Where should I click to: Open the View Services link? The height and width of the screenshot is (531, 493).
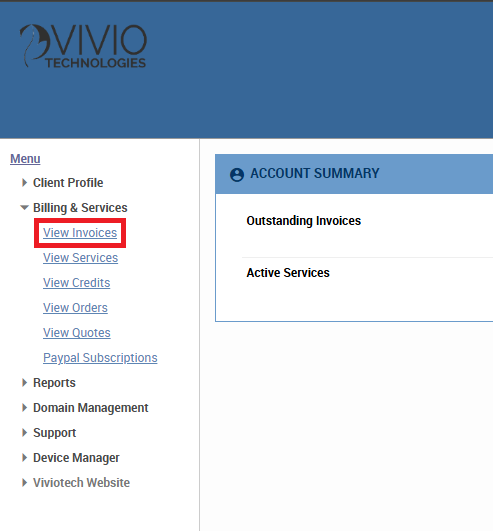[x=80, y=258]
